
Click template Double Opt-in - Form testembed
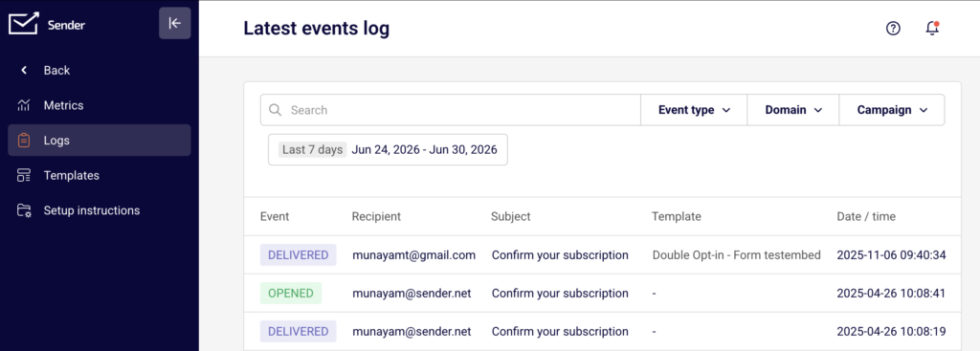point(736,254)
